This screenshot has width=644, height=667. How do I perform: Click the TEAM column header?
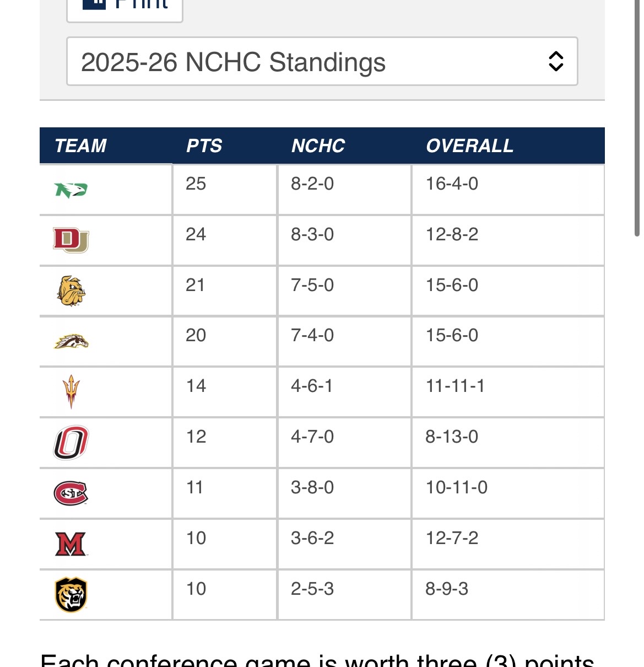(80, 146)
